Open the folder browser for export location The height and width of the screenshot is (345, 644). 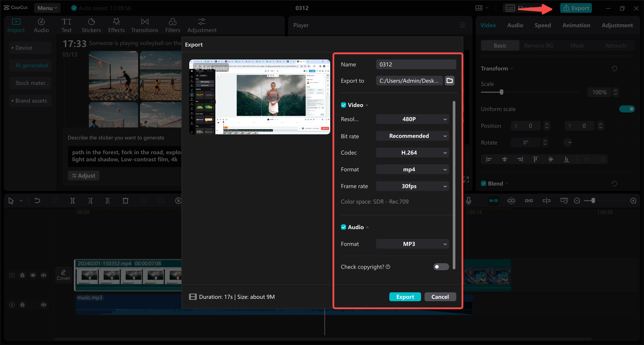pos(449,81)
